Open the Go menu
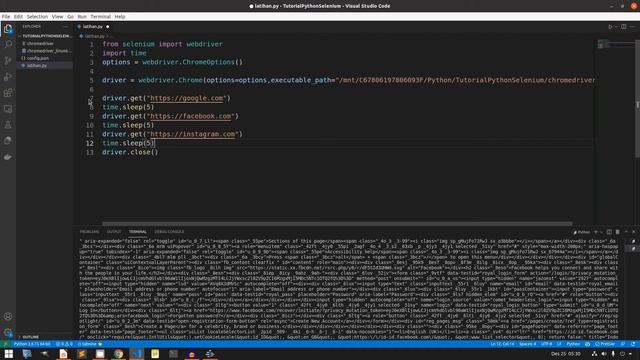The image size is (640, 360). (71, 17)
